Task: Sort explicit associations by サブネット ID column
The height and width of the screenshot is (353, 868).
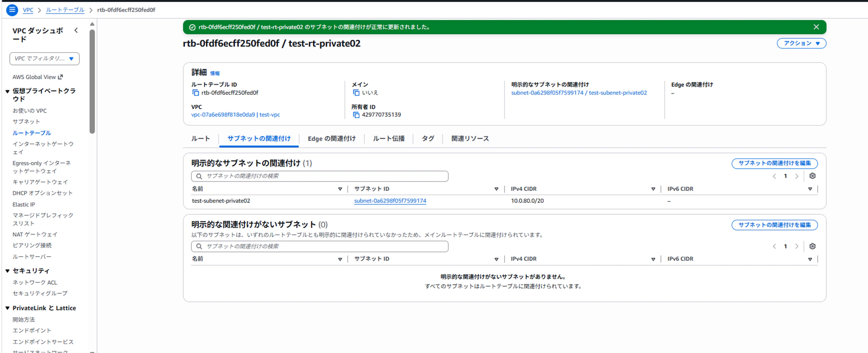Action: click(496, 189)
